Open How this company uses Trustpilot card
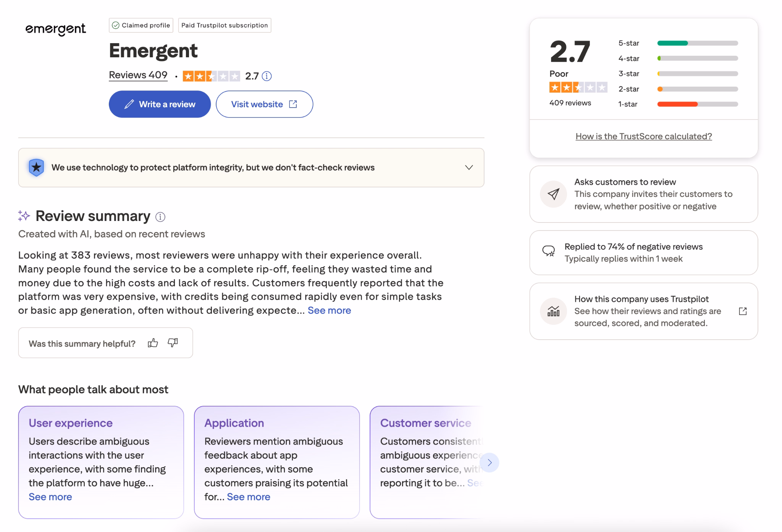The width and height of the screenshot is (782, 532). 643,311
